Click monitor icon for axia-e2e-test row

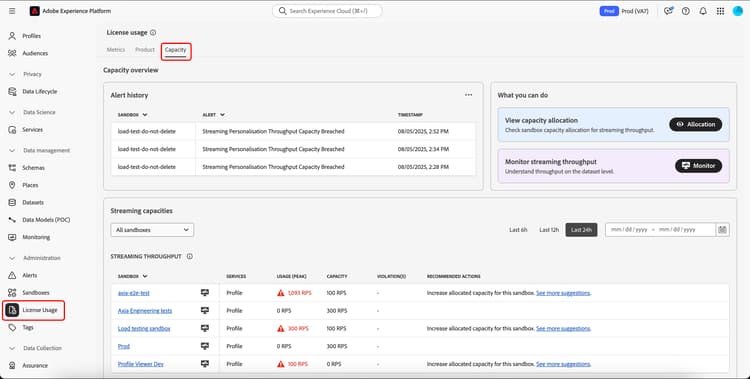point(205,293)
